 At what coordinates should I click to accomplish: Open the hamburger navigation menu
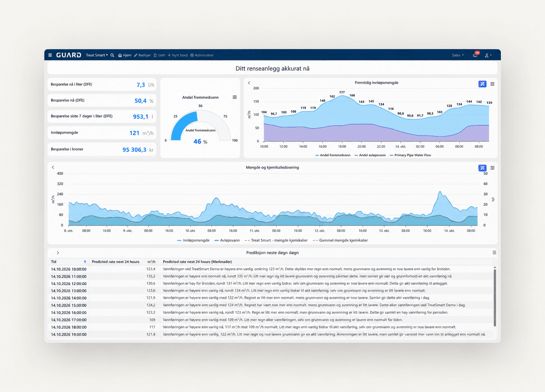(50, 55)
